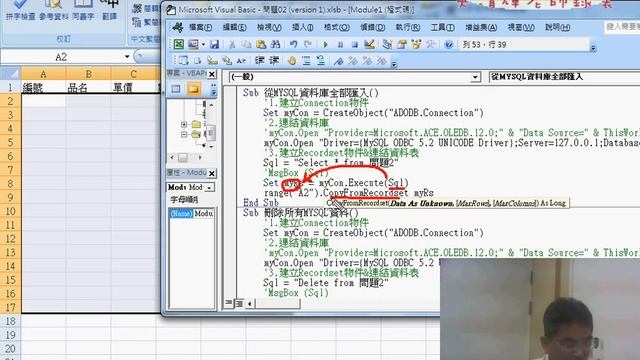Click Parameter Info icon
The height and width of the screenshot is (360, 640).
point(227,61)
